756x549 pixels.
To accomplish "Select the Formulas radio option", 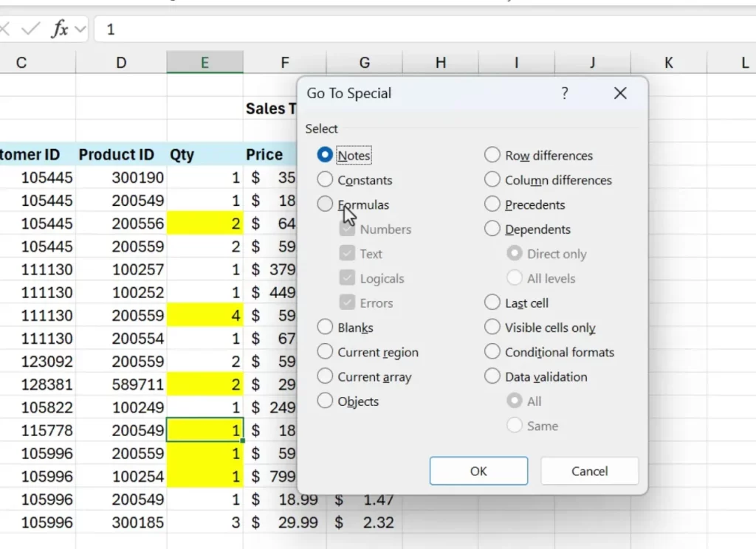I will pyautogui.click(x=325, y=204).
